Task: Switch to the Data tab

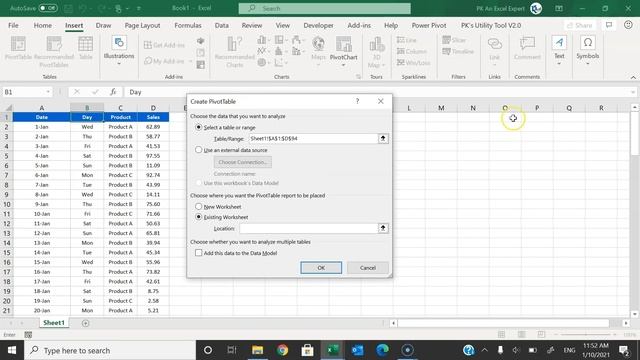Action: (x=222, y=25)
